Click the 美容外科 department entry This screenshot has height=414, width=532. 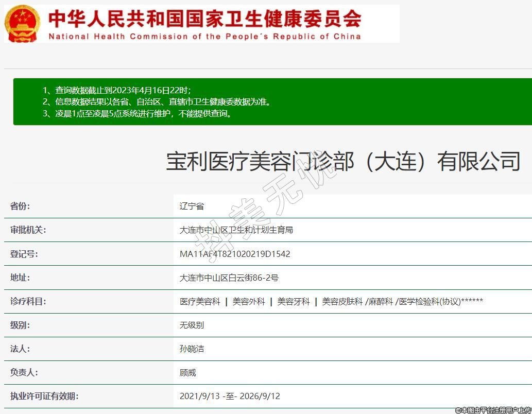coord(248,302)
